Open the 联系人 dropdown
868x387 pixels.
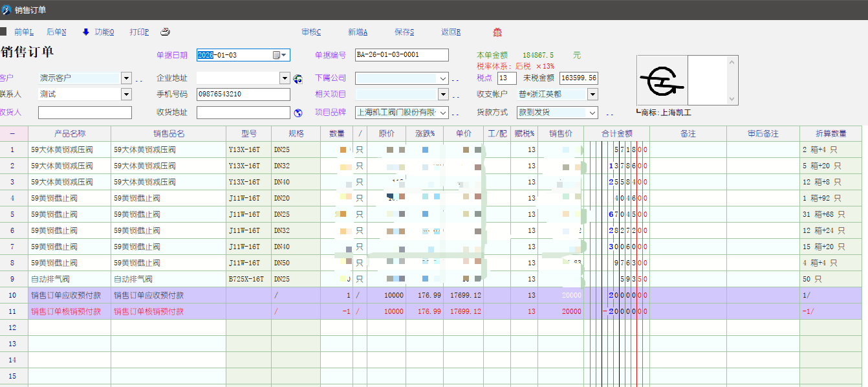tap(126, 94)
